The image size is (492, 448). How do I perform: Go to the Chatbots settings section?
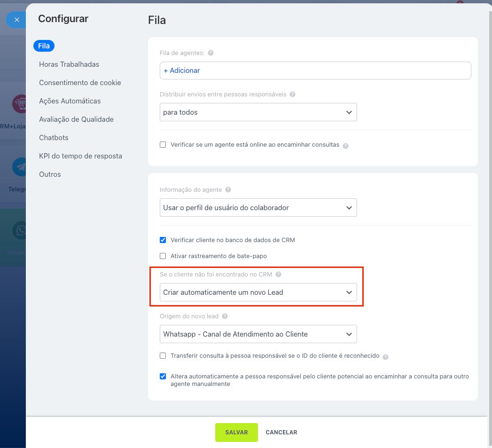pyautogui.click(x=54, y=138)
